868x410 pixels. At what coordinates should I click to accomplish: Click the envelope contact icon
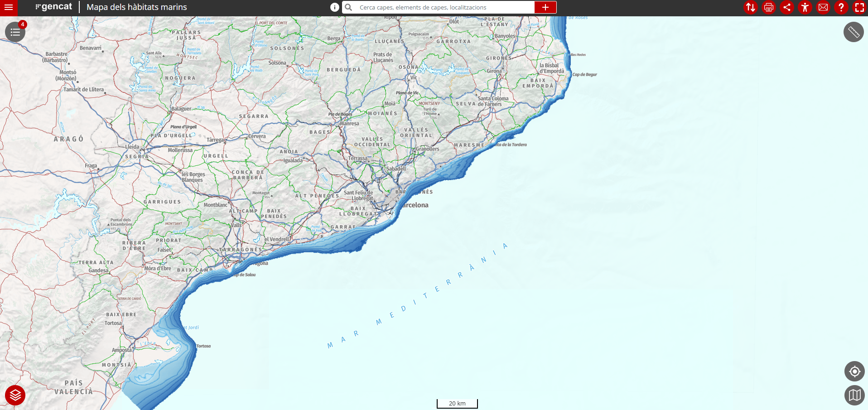[x=823, y=7]
